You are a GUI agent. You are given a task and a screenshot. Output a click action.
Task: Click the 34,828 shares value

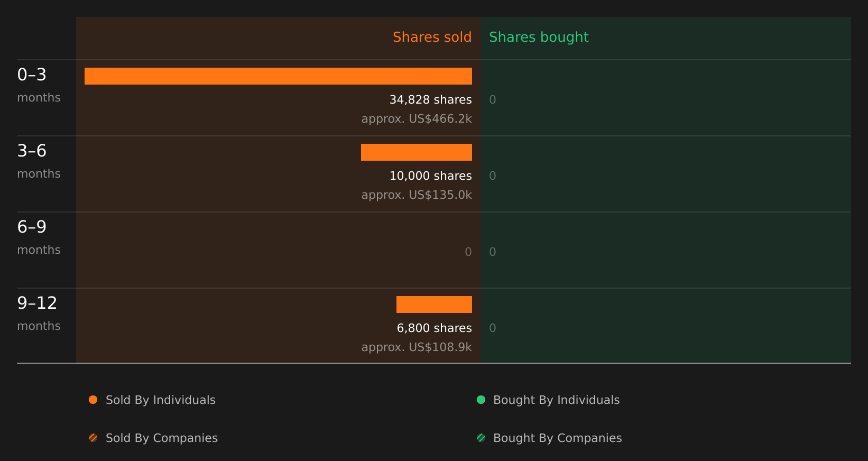click(x=430, y=99)
